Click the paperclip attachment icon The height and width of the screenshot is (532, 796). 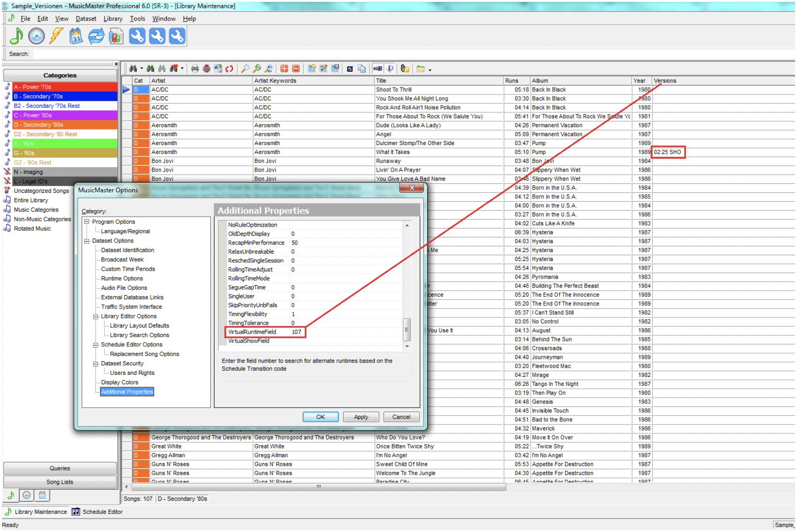(405, 68)
